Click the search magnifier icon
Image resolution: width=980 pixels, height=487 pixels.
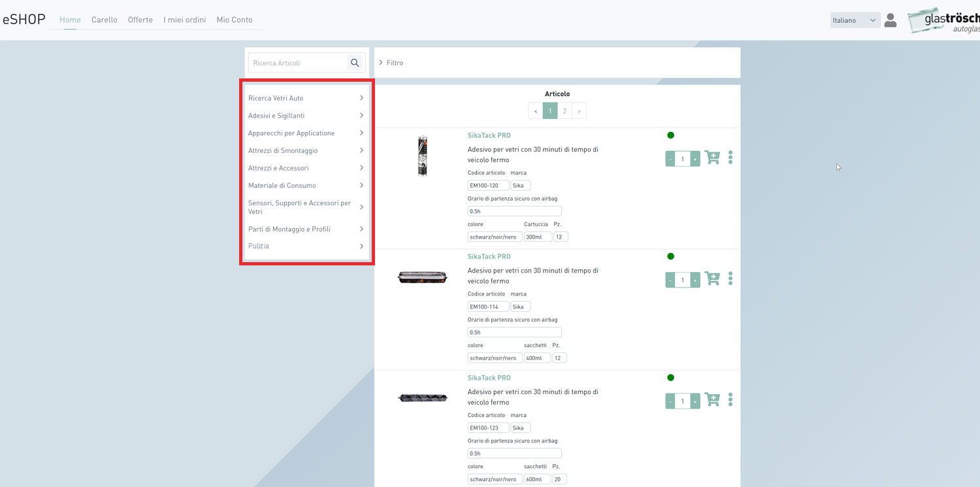355,63
